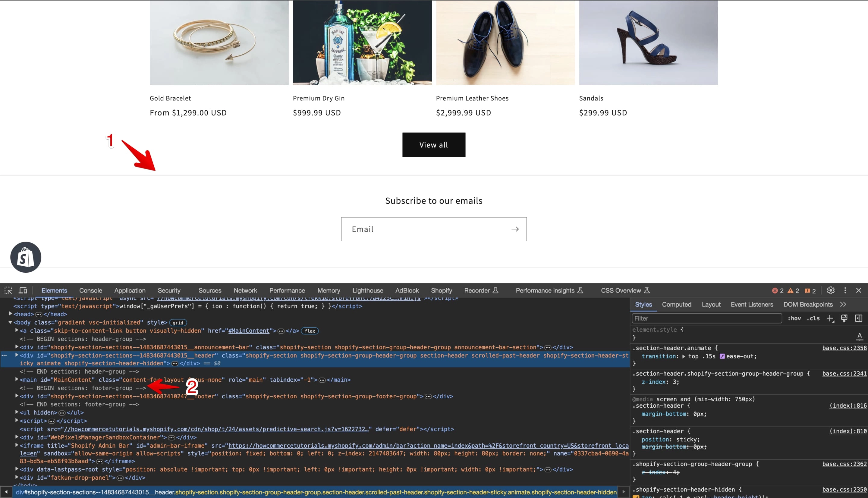868x498 pixels.
Task: Expand the head element
Action: pos(11,314)
